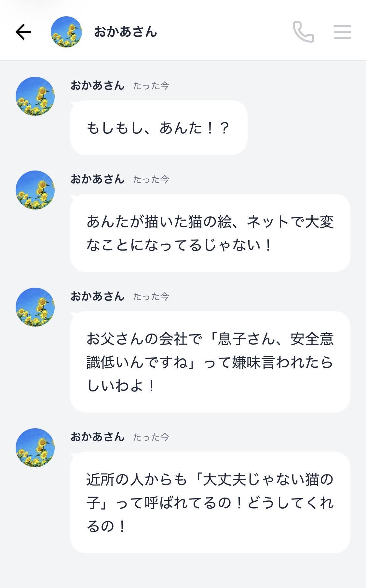The height and width of the screenshot is (588, 366).
Task: Tap avatar beside the お父さんの会社 message
Action: click(x=35, y=307)
